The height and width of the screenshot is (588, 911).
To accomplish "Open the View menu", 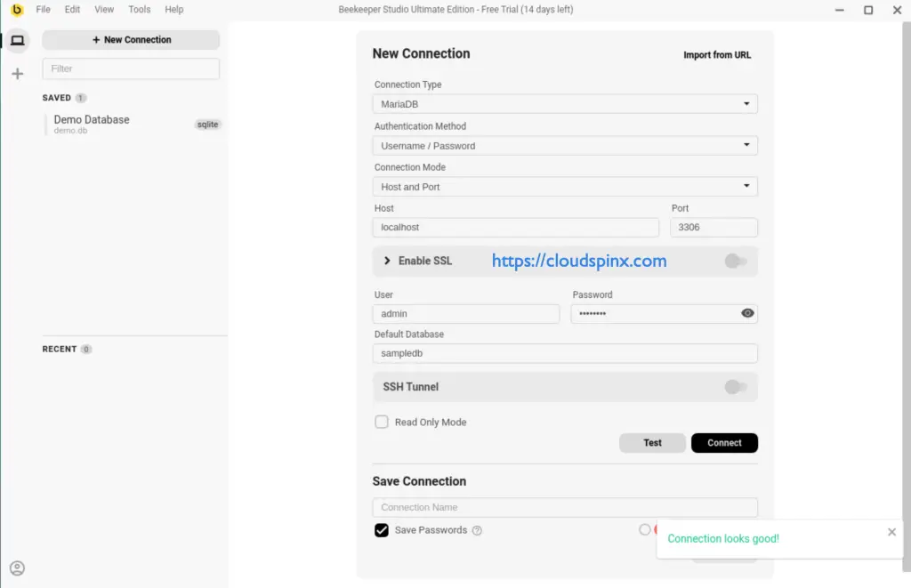I will pos(104,10).
